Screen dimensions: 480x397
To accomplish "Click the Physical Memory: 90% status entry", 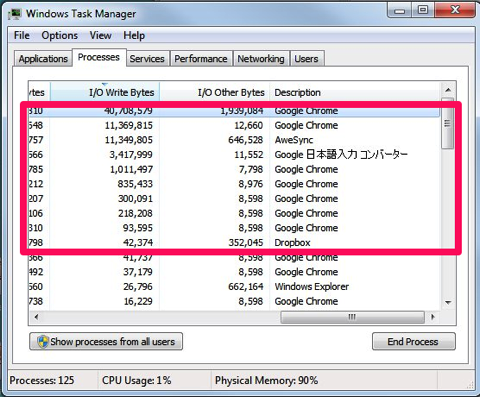I will pos(266,380).
